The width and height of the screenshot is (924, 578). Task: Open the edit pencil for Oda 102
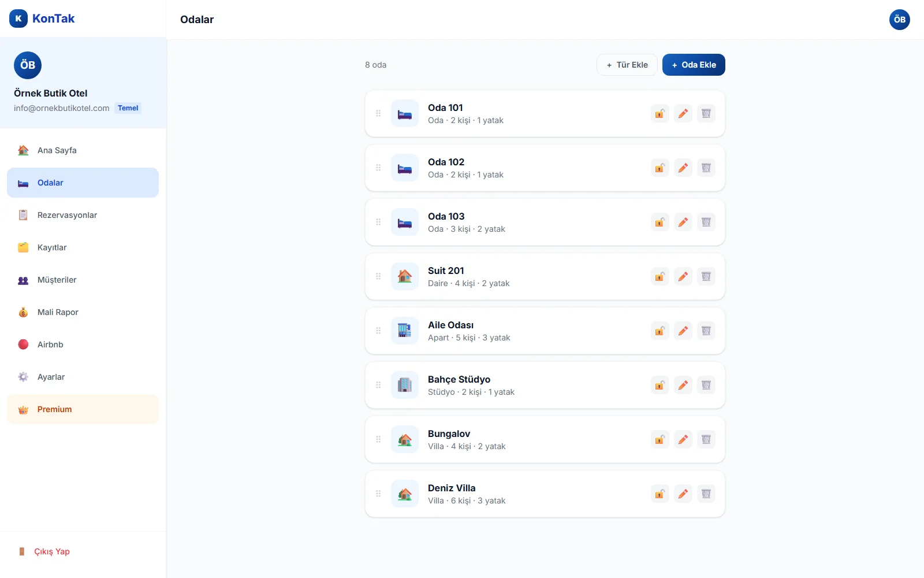tap(683, 168)
